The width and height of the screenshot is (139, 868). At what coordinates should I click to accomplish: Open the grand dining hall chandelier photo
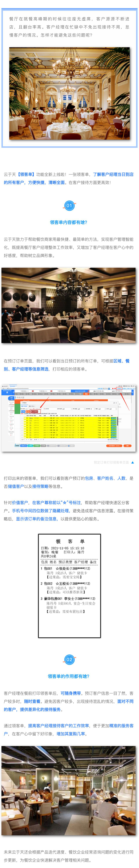[x=69, y=93]
